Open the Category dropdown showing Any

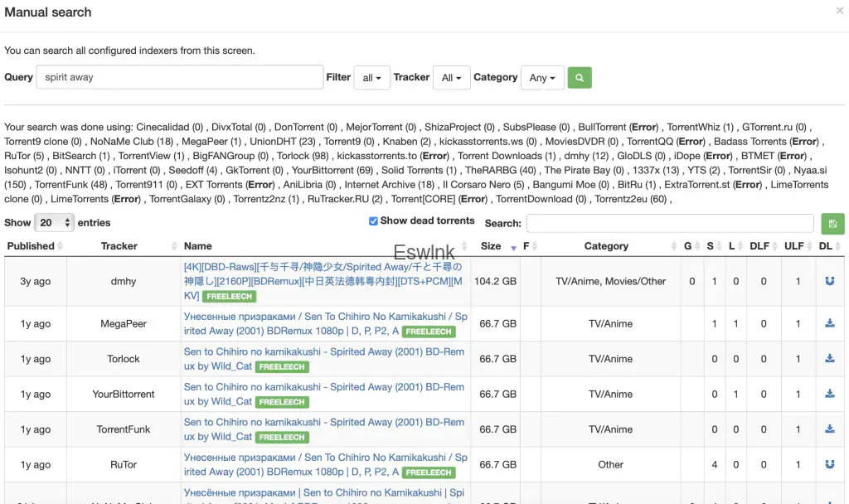pyautogui.click(x=543, y=77)
